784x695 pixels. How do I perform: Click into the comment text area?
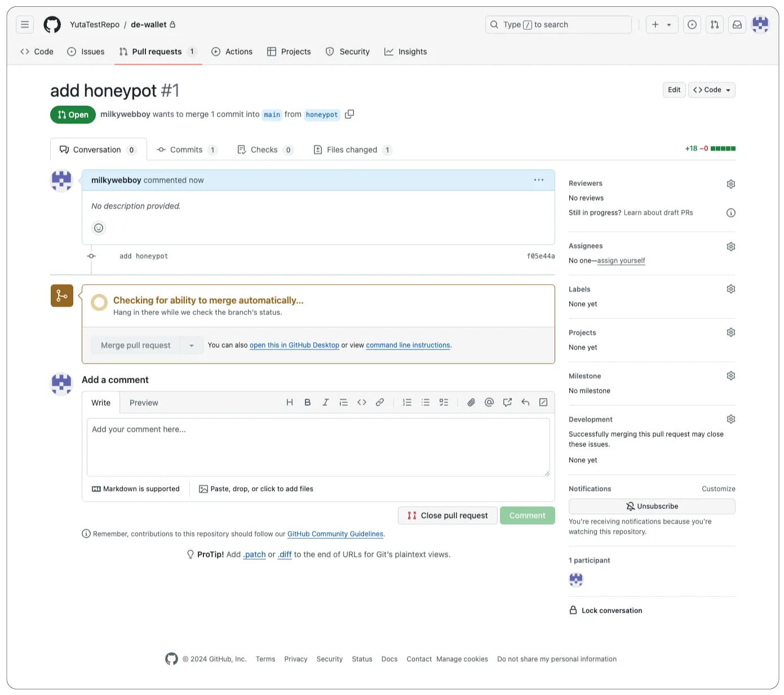point(318,447)
